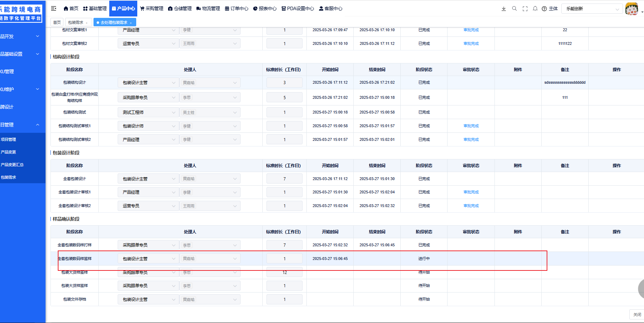Open 测试工程师 role dropdown for 包装结构测试
The width and height of the screenshot is (644, 323).
(x=148, y=112)
